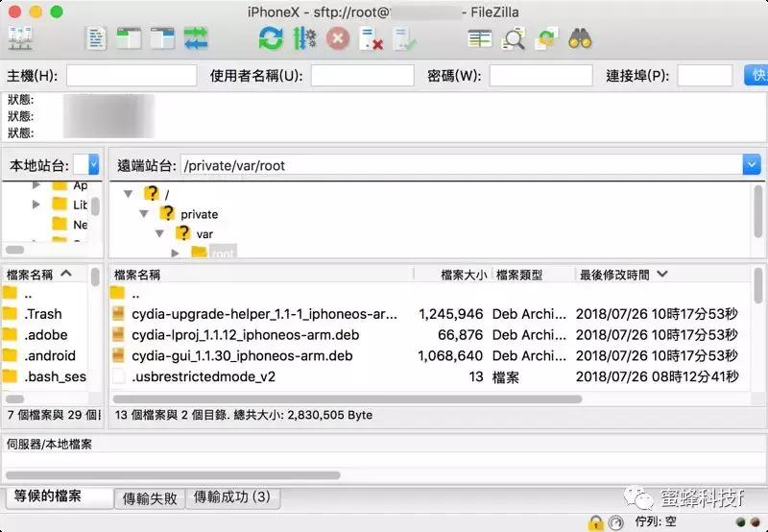The image size is (768, 532).
Task: Disconnect from the current server icon
Action: pos(371,38)
